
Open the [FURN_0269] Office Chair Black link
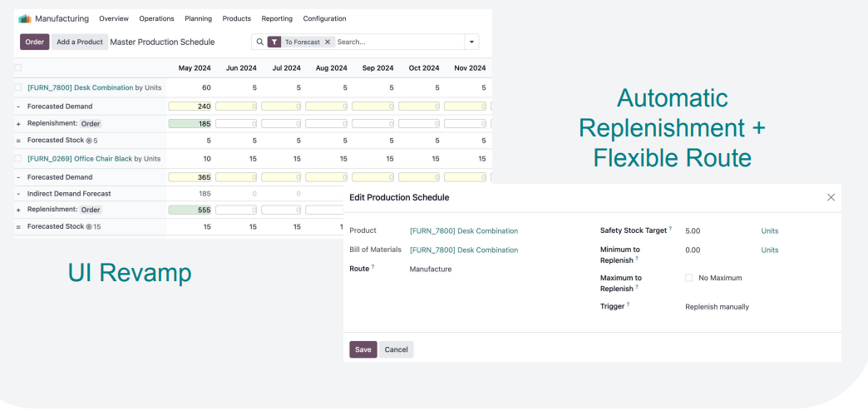(x=80, y=158)
